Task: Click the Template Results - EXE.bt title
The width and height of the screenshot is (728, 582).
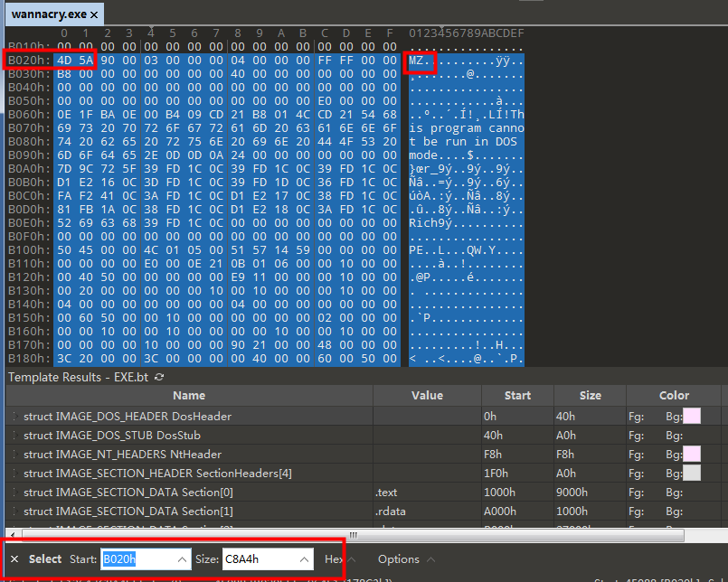Action: click(78, 377)
